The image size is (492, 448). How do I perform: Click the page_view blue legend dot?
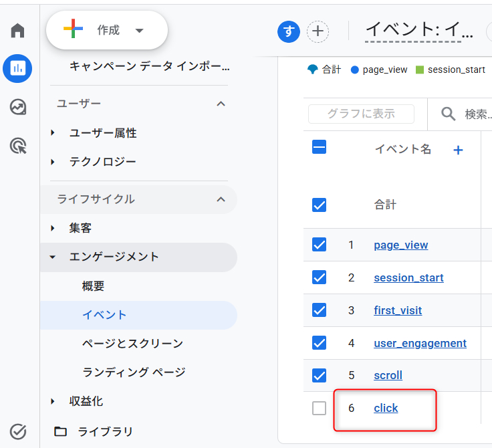[354, 70]
